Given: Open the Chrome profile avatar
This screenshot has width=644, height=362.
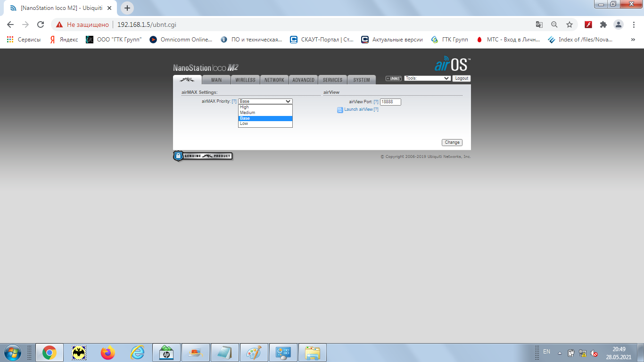Looking at the screenshot, I should pos(619,25).
